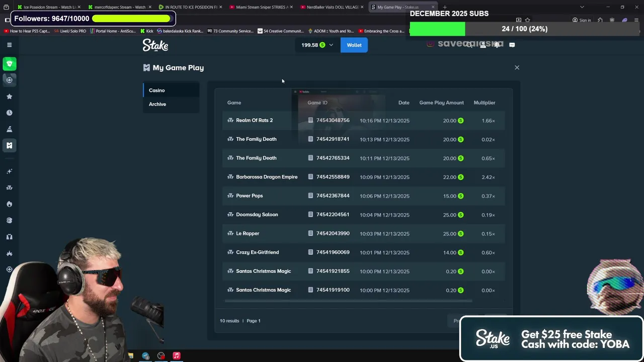Click the slot icon beside Power Pops
This screenshot has height=362, width=644.
(230, 196)
